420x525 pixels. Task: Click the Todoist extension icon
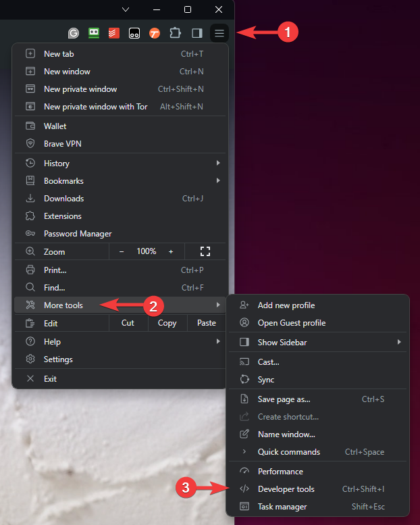[x=114, y=33]
